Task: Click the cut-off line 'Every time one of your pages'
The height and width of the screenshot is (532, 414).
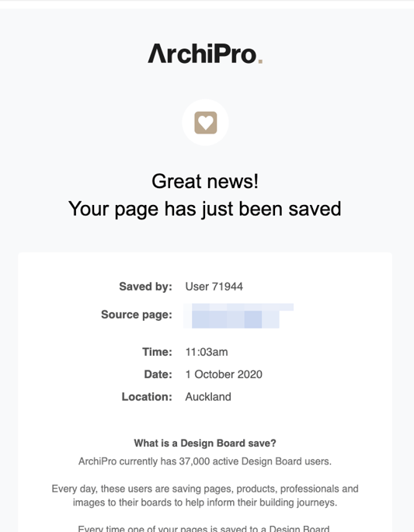Action: pyautogui.click(x=204, y=528)
